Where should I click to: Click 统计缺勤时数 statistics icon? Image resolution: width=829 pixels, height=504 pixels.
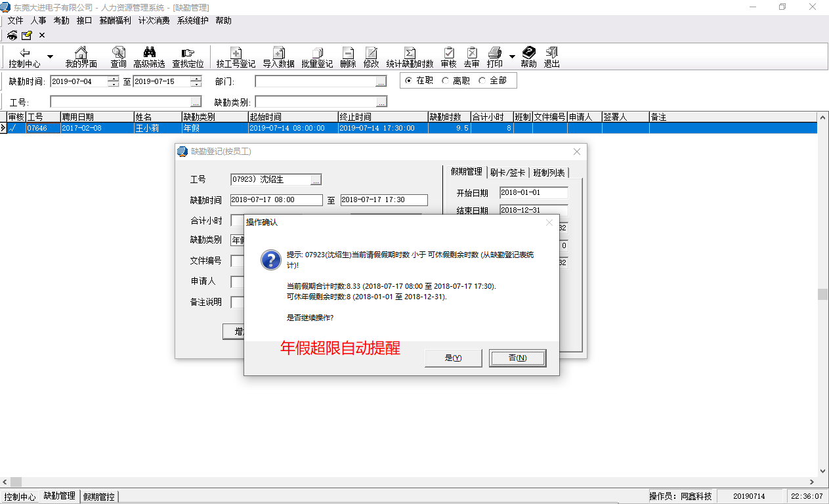pyautogui.click(x=410, y=58)
